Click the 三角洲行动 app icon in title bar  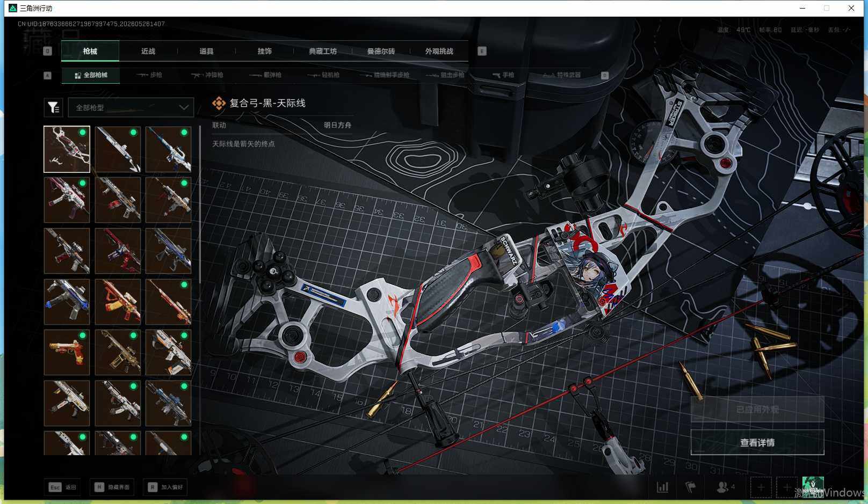[x=13, y=8]
